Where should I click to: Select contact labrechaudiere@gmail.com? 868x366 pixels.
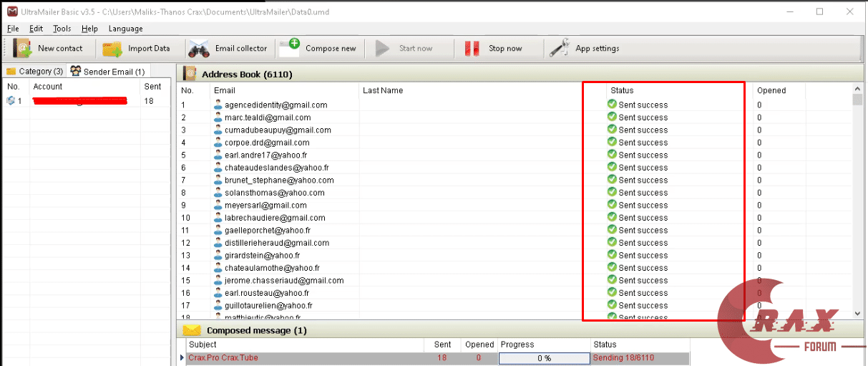pos(275,218)
